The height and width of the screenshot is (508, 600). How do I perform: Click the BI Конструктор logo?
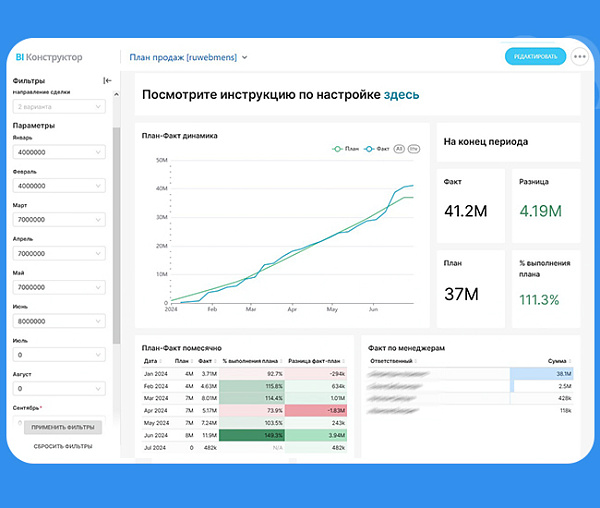tap(49, 57)
